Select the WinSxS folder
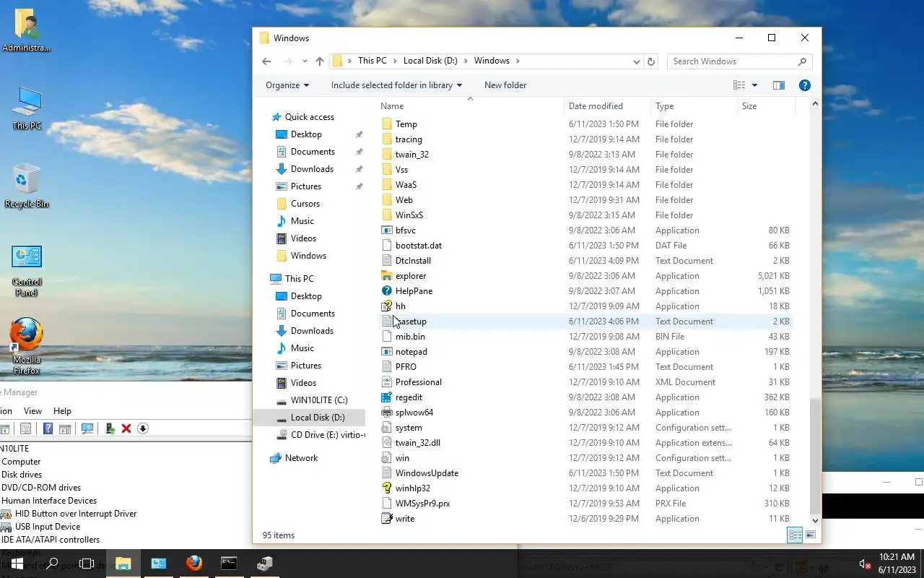 pyautogui.click(x=409, y=215)
